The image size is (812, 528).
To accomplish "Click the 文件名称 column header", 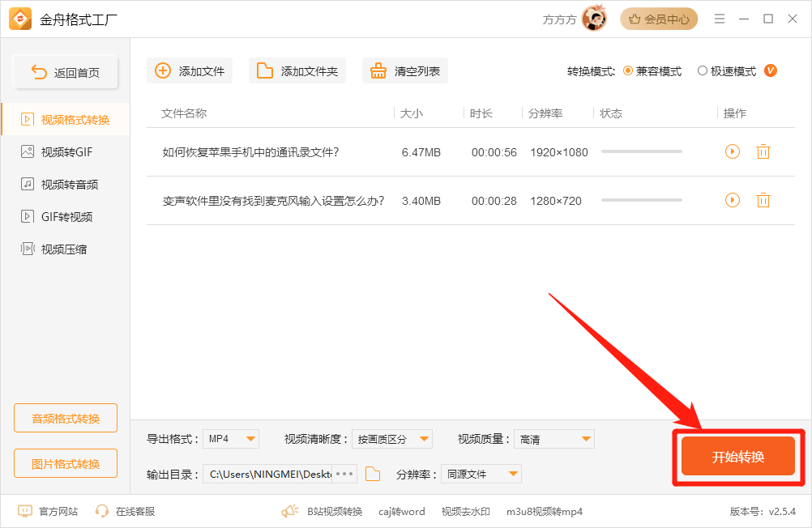I will [184, 113].
